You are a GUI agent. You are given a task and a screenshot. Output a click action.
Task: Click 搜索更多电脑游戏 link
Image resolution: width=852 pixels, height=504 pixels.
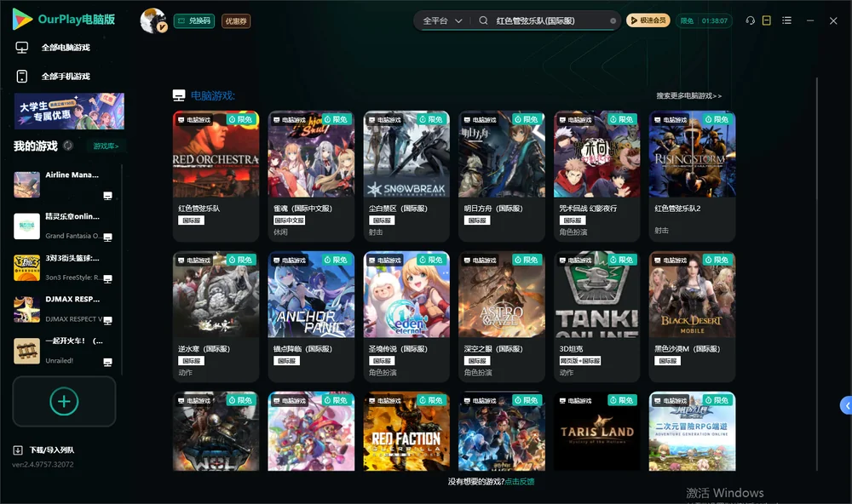[x=689, y=95]
